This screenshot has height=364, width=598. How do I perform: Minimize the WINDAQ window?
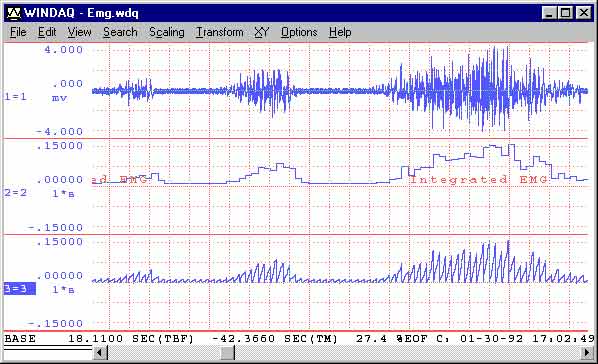coord(549,13)
